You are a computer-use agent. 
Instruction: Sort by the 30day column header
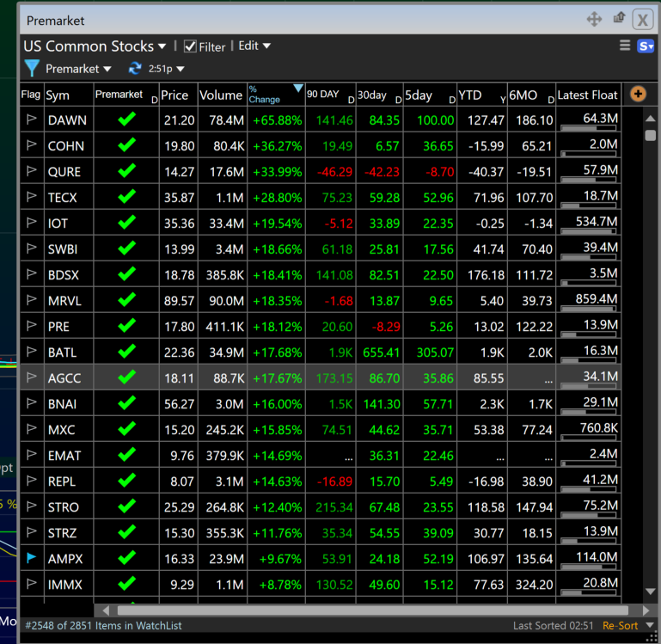coord(379,95)
